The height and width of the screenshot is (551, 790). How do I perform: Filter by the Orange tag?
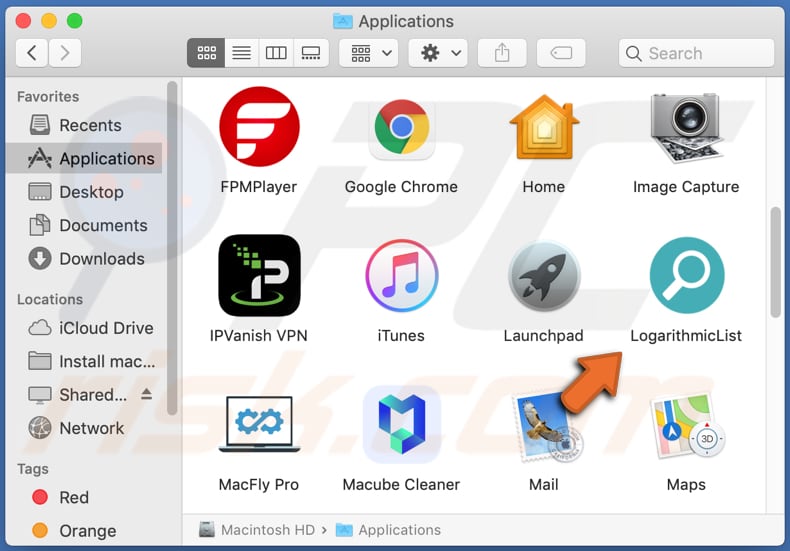tap(84, 531)
